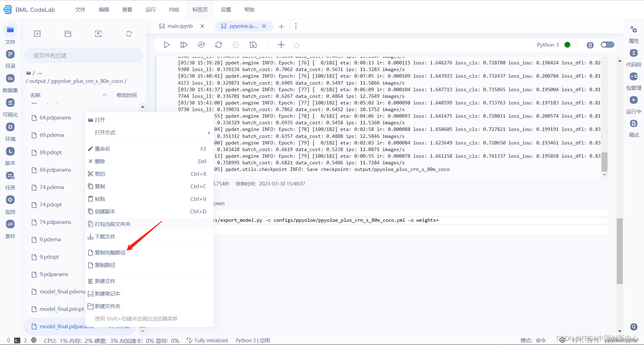The width and height of the screenshot is (644, 345).
Task: Click the filter by file name field
Action: pos(84,55)
